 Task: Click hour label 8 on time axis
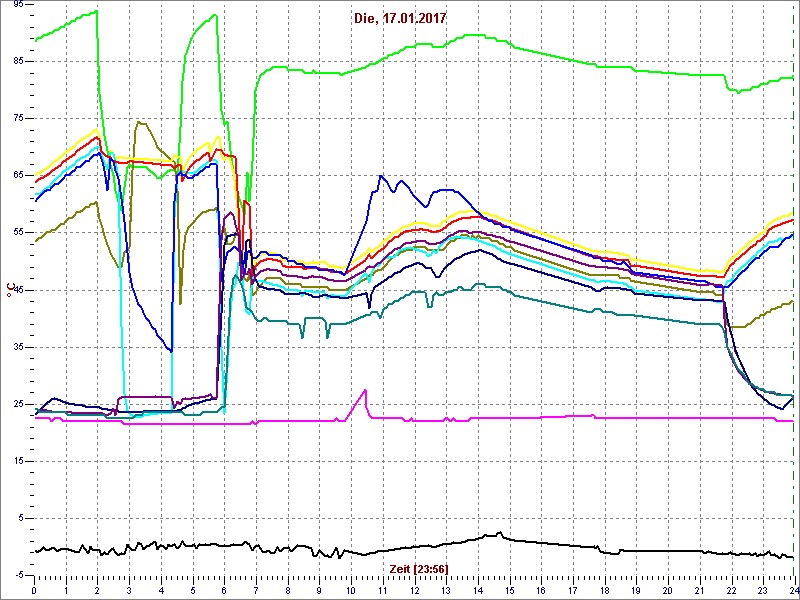(x=288, y=591)
